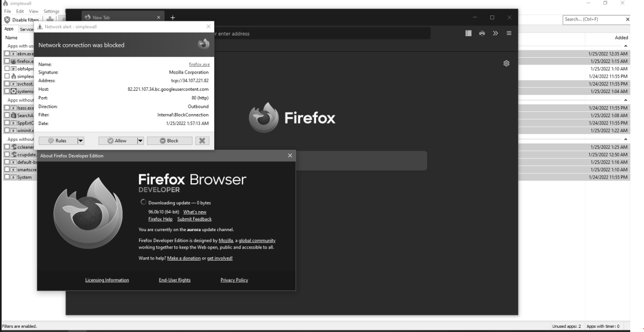Switch to the Services tab
This screenshot has width=644, height=332.
[26, 30]
